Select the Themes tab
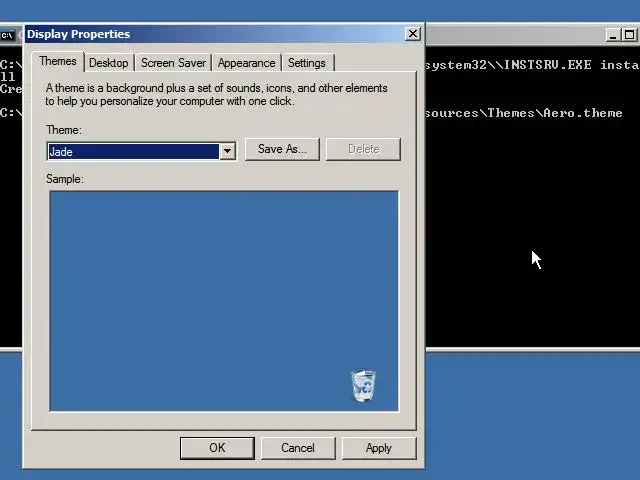Screen dimensions: 640x480 (x=58, y=62)
